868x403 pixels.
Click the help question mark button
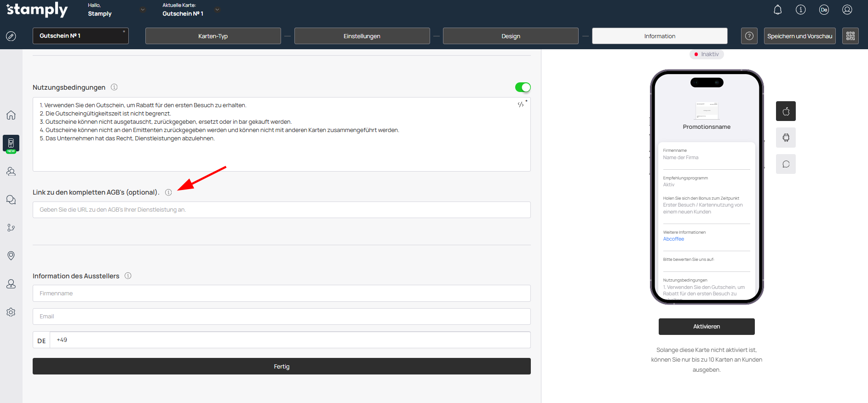click(749, 36)
